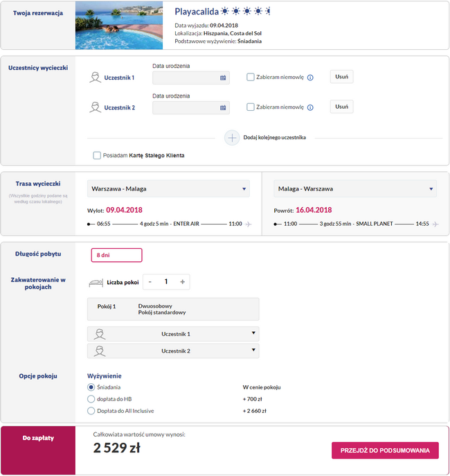
Task: Open Malaga - Warszawa return dropdown
Action: 355,189
